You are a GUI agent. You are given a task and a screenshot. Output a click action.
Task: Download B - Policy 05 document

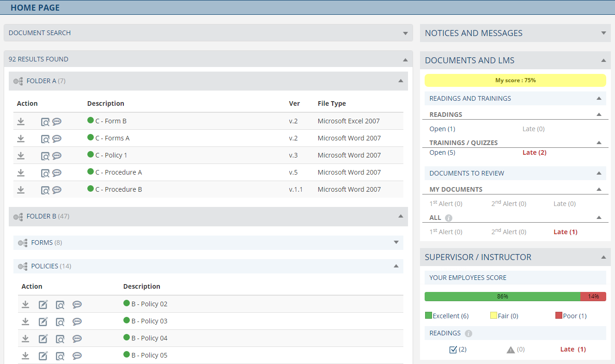pyautogui.click(x=25, y=355)
